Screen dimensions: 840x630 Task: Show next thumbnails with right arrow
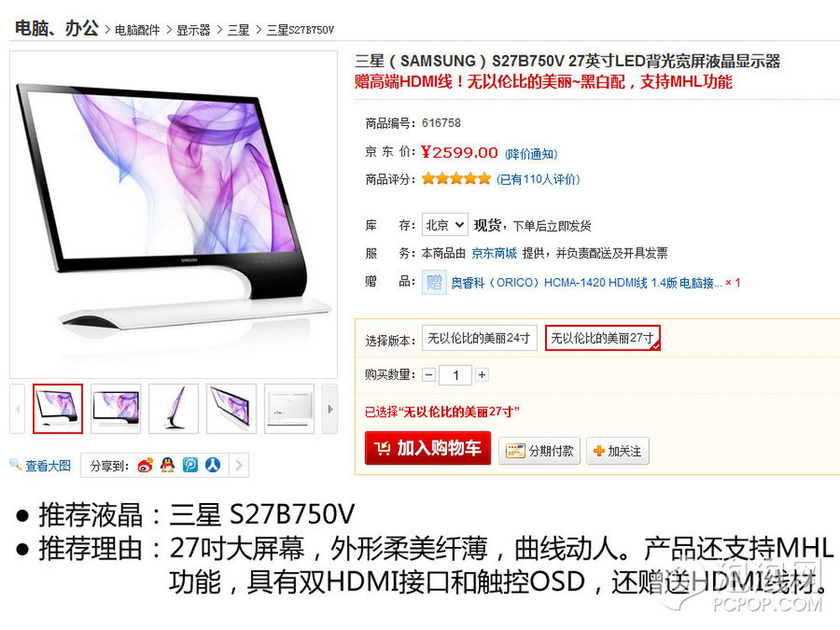coord(330,409)
